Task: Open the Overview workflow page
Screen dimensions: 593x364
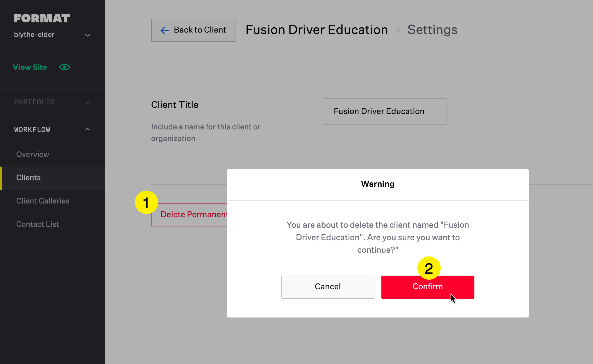Action: tap(33, 154)
